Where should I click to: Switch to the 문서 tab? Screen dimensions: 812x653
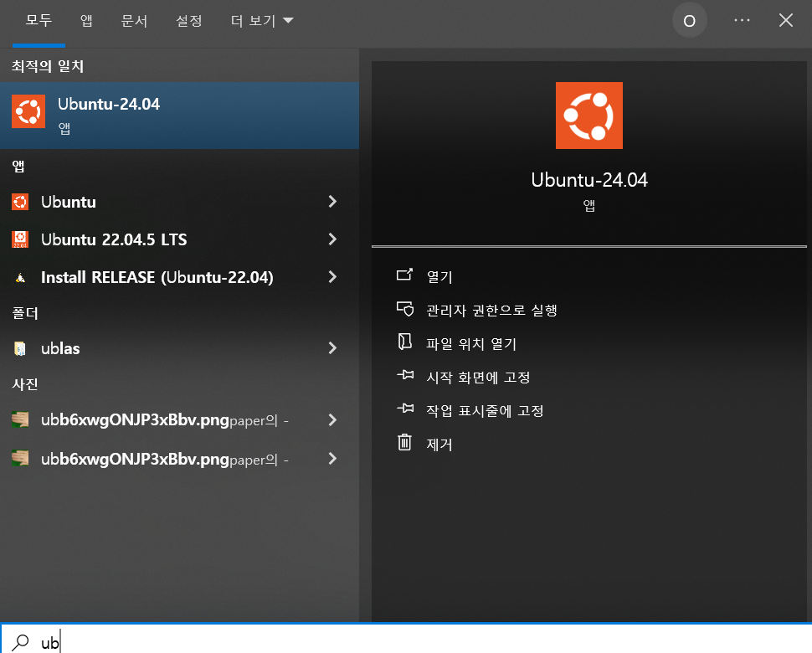[134, 21]
